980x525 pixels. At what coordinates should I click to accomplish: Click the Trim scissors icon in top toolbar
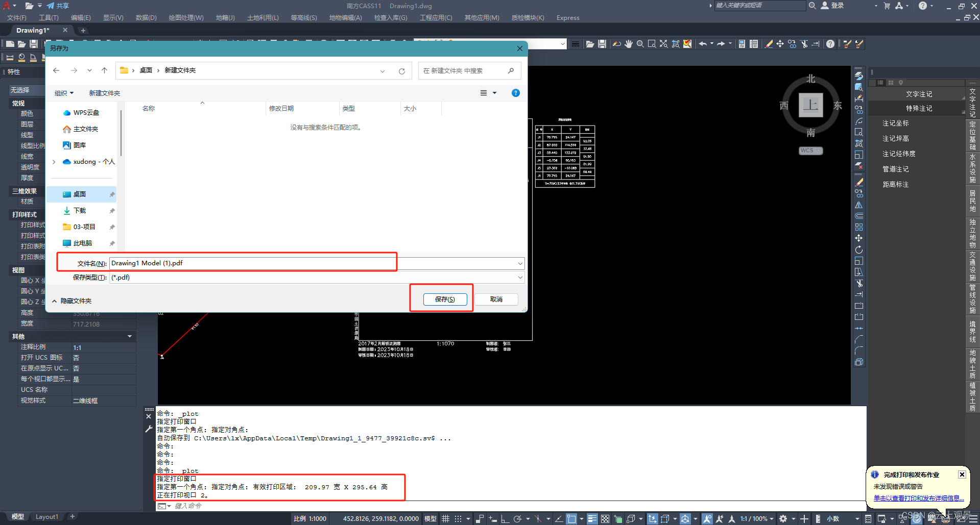[804, 44]
